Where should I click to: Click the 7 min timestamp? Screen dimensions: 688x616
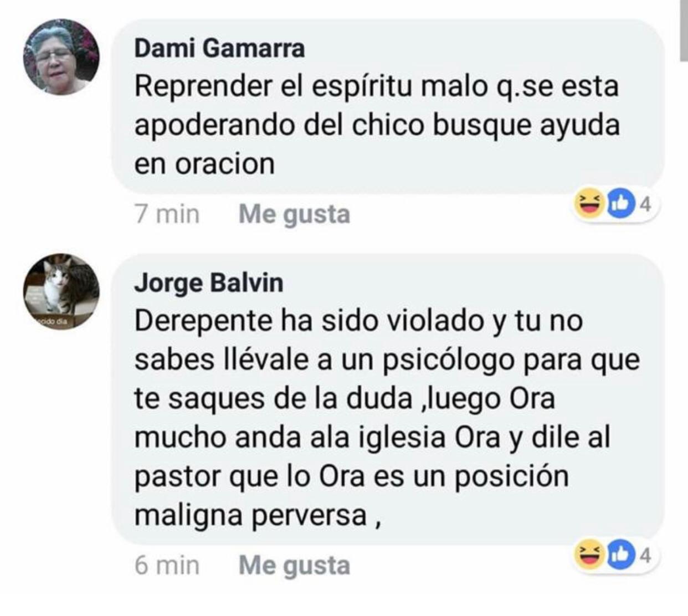coord(167,214)
